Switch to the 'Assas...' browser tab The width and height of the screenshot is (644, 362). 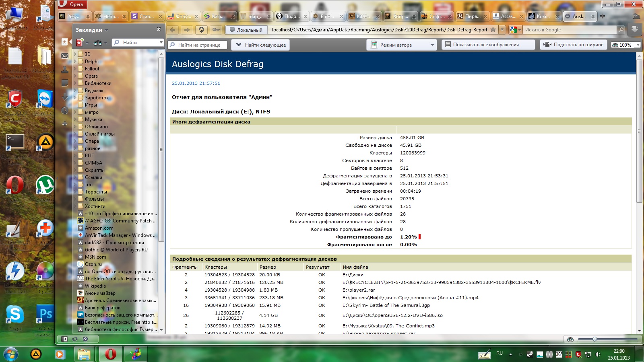pos(508,16)
